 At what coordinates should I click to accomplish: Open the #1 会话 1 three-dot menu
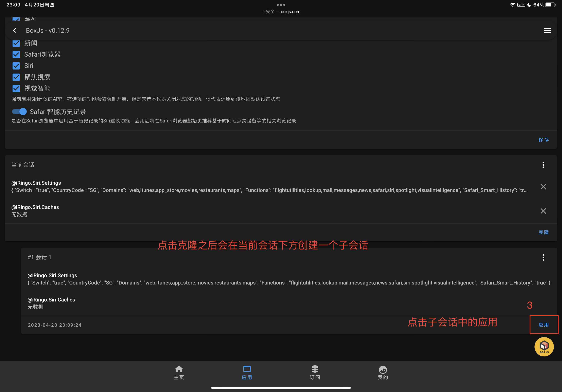[543, 257]
